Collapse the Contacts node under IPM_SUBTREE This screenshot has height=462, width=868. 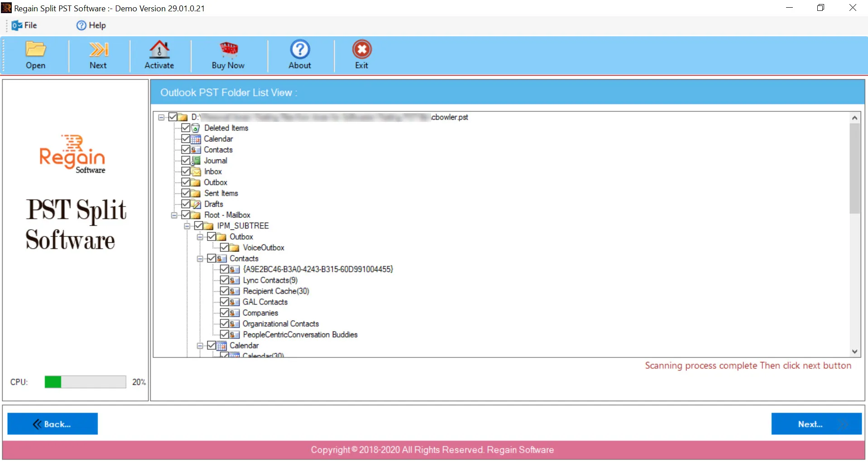(x=200, y=259)
